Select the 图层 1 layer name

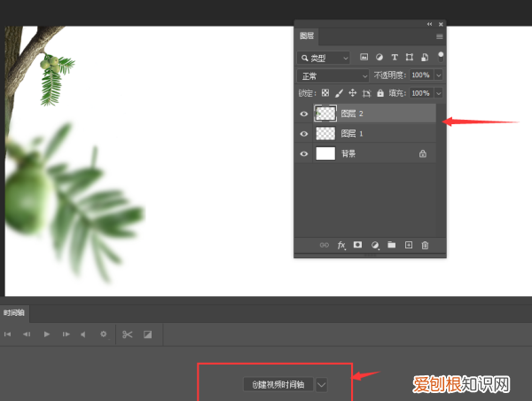[x=352, y=134]
